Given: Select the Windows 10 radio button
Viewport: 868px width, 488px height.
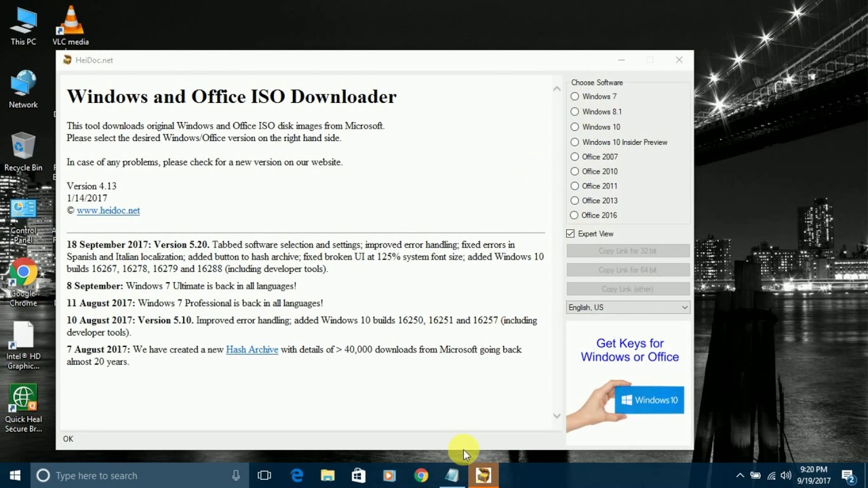Looking at the screenshot, I should (575, 127).
